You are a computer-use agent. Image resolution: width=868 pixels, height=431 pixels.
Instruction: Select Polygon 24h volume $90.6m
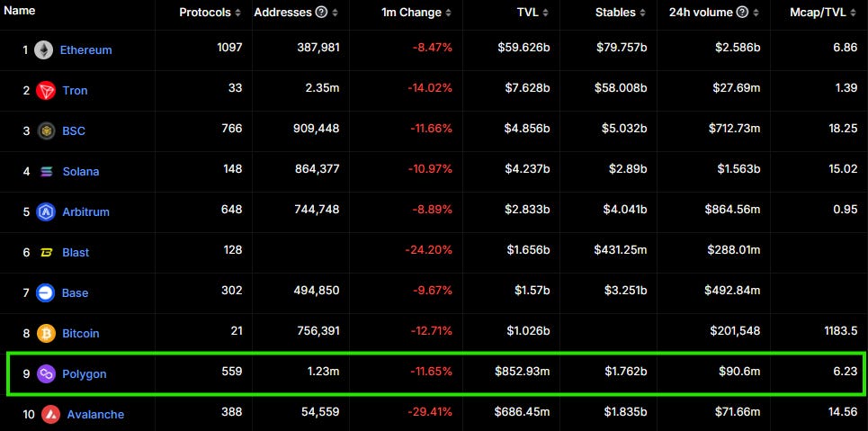pos(738,372)
